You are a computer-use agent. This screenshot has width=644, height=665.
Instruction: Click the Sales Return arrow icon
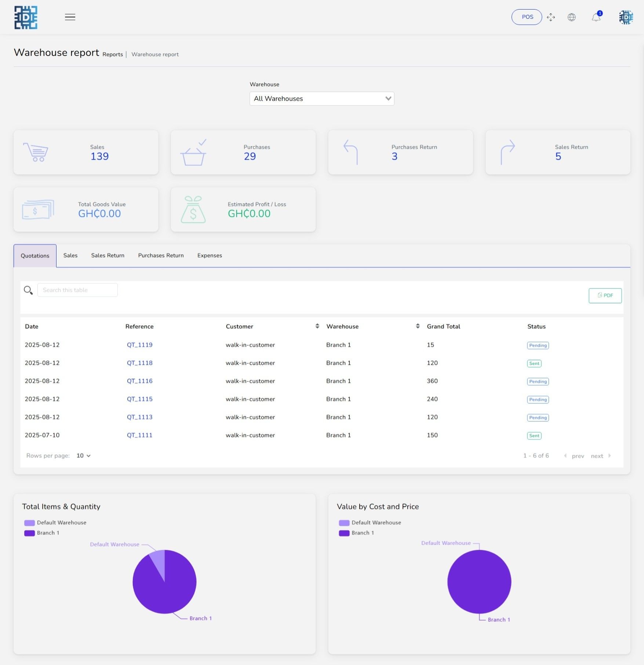tap(508, 152)
